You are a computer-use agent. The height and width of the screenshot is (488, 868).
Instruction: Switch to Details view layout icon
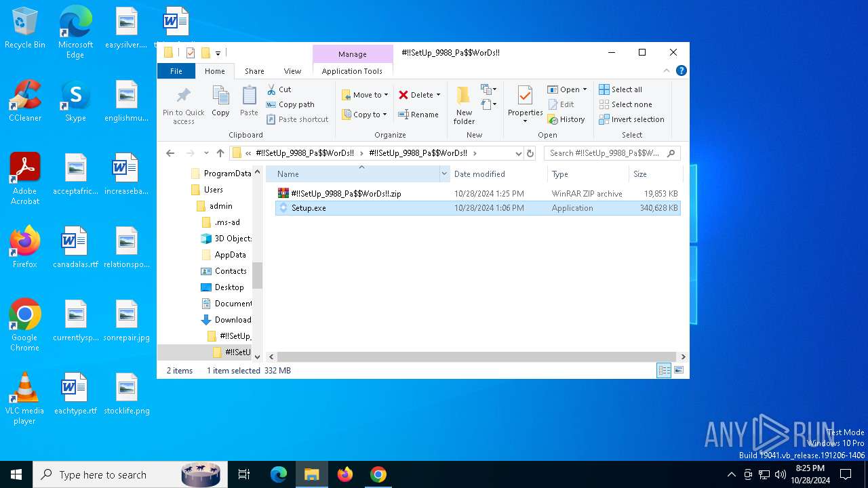pyautogui.click(x=664, y=370)
